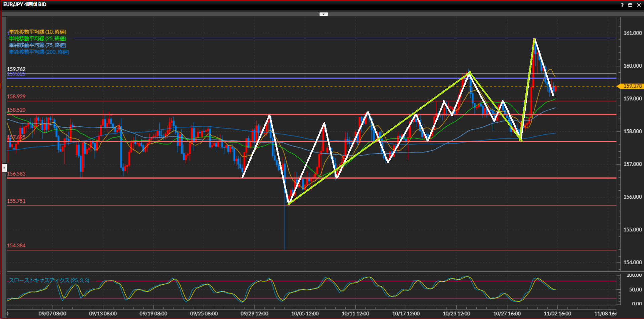Click the EUR/JPY 4時間 BID title bar
644x319 pixels.
click(25, 4)
